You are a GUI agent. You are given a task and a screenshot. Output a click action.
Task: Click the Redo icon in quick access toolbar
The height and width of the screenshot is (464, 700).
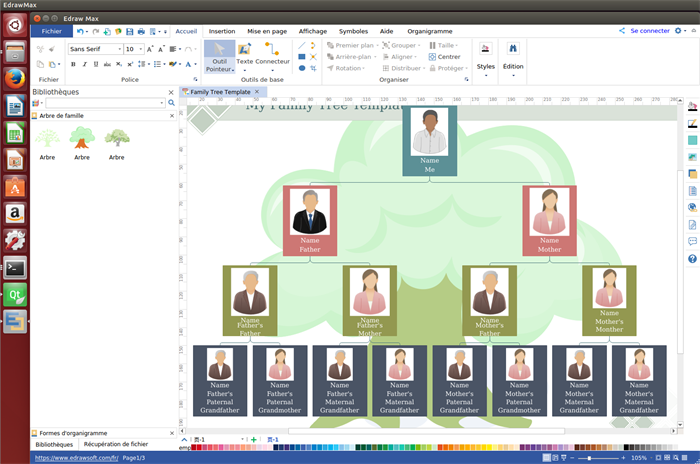pyautogui.click(x=96, y=31)
